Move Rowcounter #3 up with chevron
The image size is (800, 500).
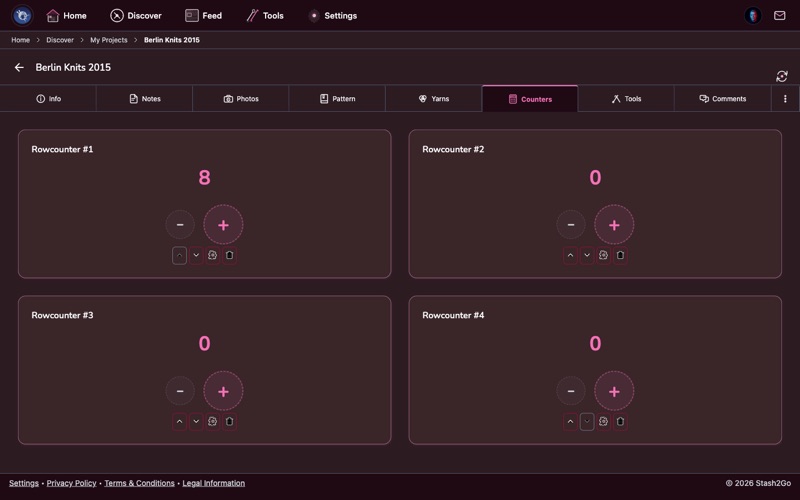[180, 421]
